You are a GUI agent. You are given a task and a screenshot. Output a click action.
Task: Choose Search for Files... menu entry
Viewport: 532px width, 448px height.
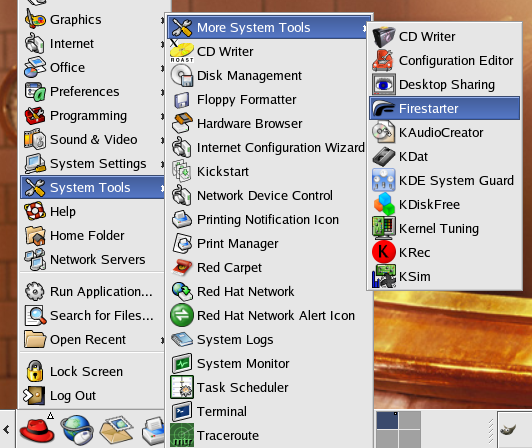pos(92,315)
